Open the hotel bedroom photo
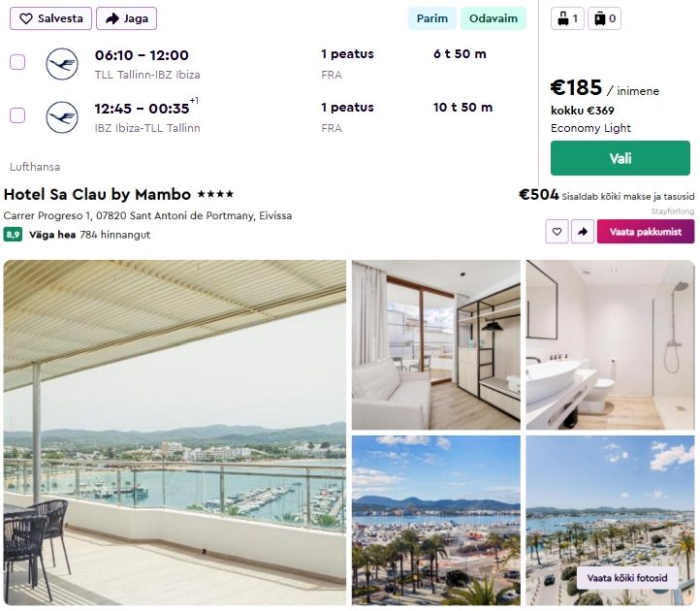The height and width of the screenshot is (611, 700). (x=436, y=345)
